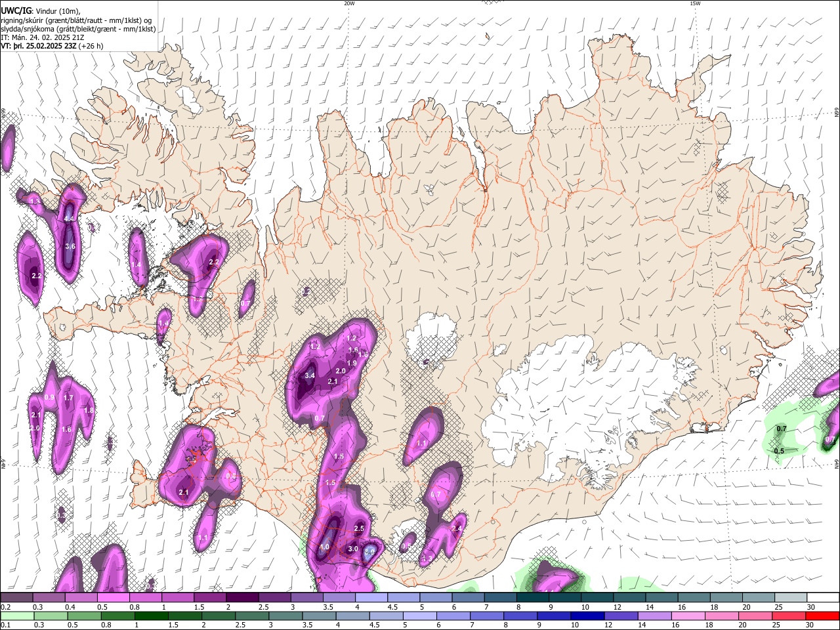Click the 'UWC/IG' title text
Viewport: 840px width, 630px height.
click(x=15, y=10)
